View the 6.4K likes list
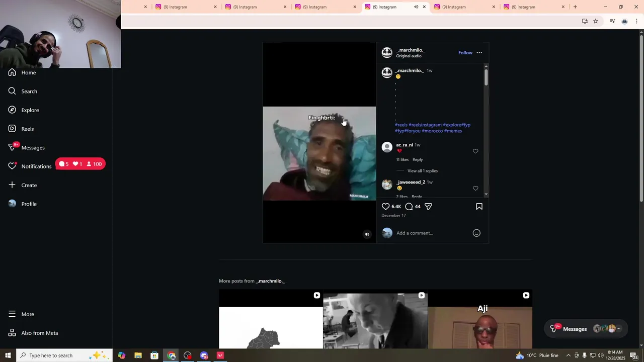Image resolution: width=644 pixels, height=362 pixels. tap(396, 207)
